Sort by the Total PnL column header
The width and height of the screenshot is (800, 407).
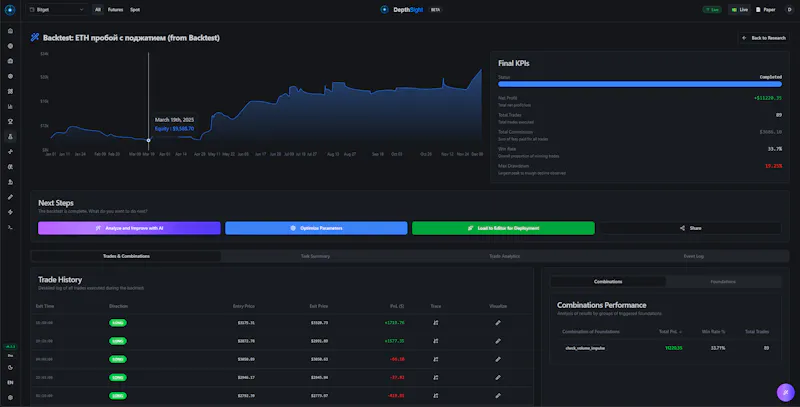[670, 332]
